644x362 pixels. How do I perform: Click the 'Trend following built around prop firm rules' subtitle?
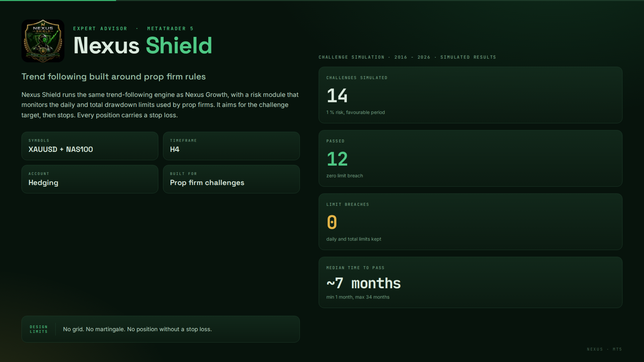114,76
